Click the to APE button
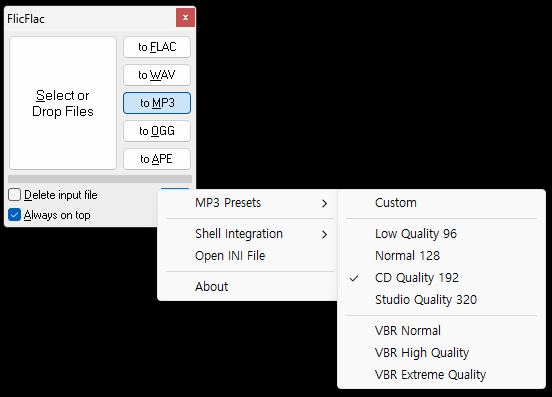This screenshot has height=397, width=552. [157, 159]
